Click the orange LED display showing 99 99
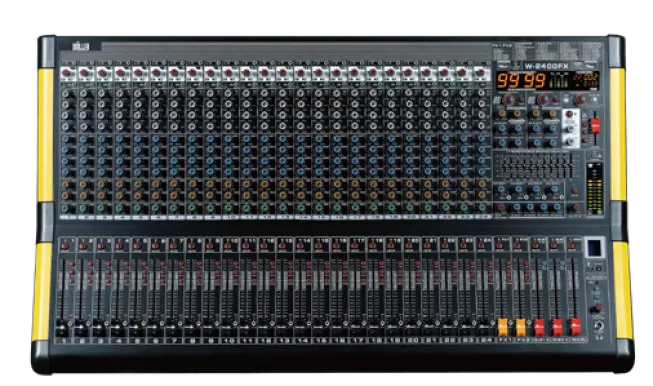The image size is (653, 386). click(521, 80)
